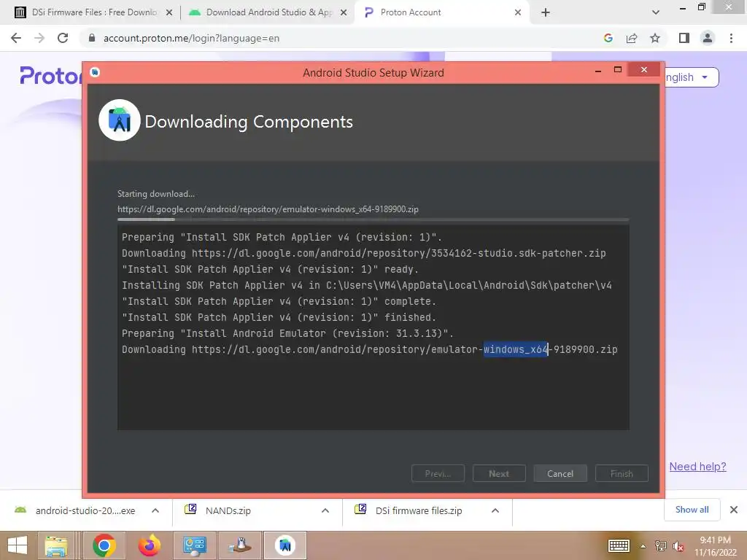The width and height of the screenshot is (747, 560).
Task: Click the Setup Wizard title bar icon
Action: click(95, 72)
